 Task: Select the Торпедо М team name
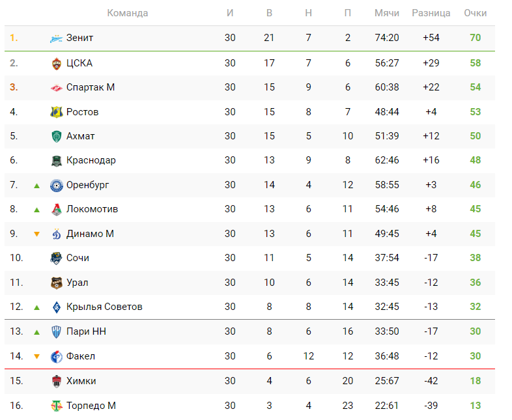point(91,405)
